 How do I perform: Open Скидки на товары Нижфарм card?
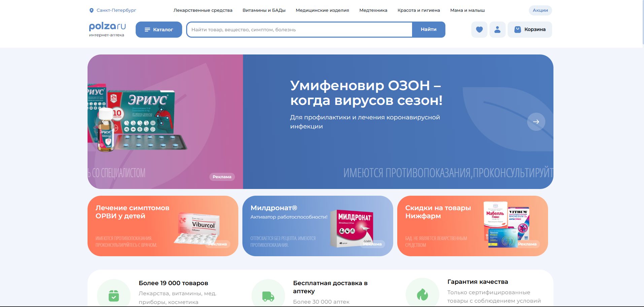(473, 226)
